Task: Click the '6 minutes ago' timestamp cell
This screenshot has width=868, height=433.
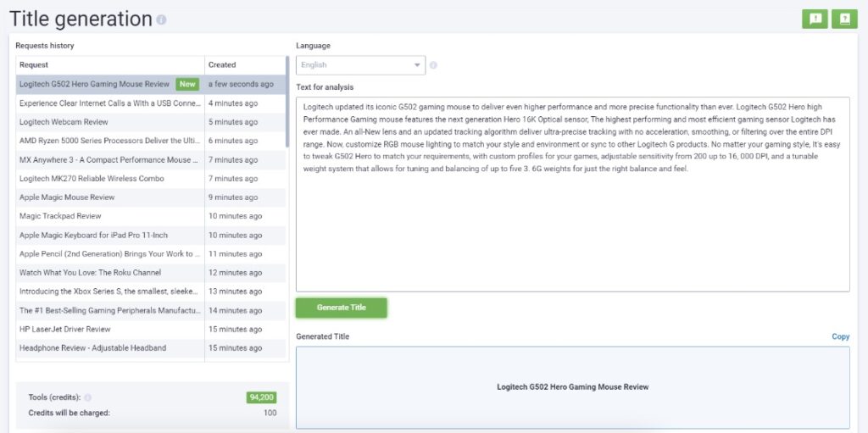Action: tap(245, 141)
